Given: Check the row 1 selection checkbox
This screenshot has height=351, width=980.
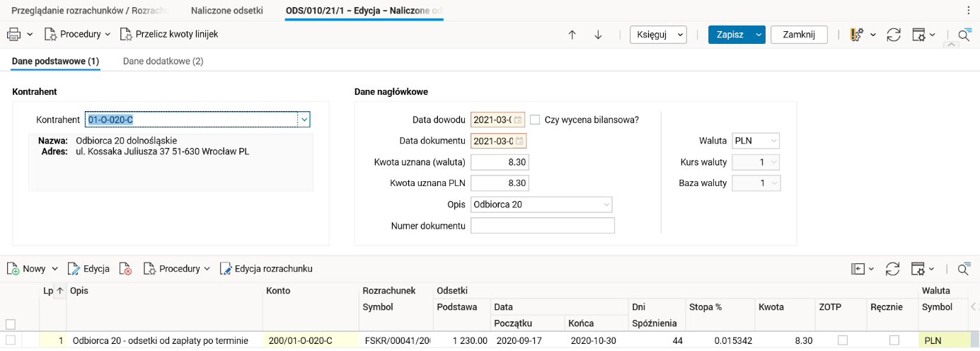Looking at the screenshot, I should click(11, 340).
